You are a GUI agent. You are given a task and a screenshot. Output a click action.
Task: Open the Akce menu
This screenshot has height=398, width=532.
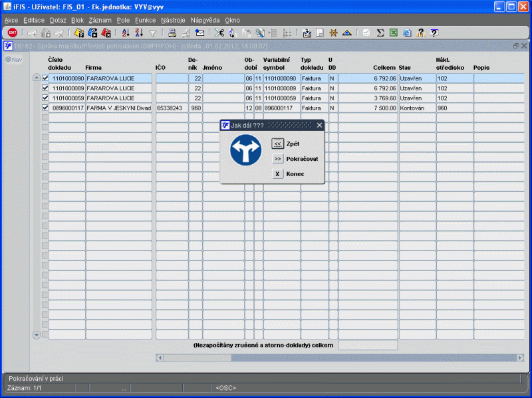[11, 21]
